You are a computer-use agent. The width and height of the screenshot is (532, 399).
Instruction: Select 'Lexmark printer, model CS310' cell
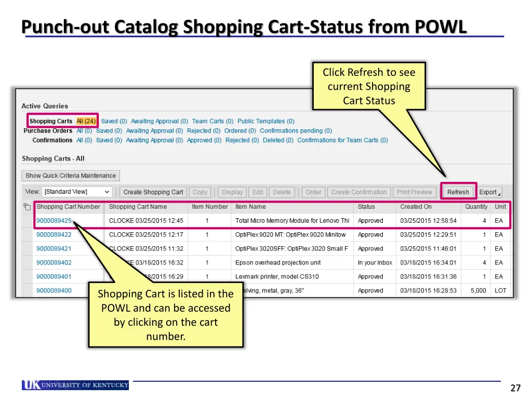(x=292, y=276)
